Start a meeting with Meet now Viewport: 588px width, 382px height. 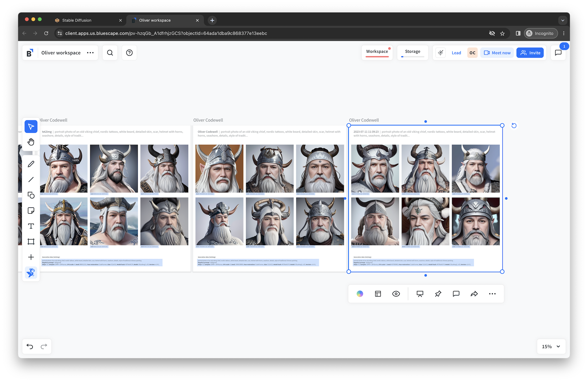point(497,53)
